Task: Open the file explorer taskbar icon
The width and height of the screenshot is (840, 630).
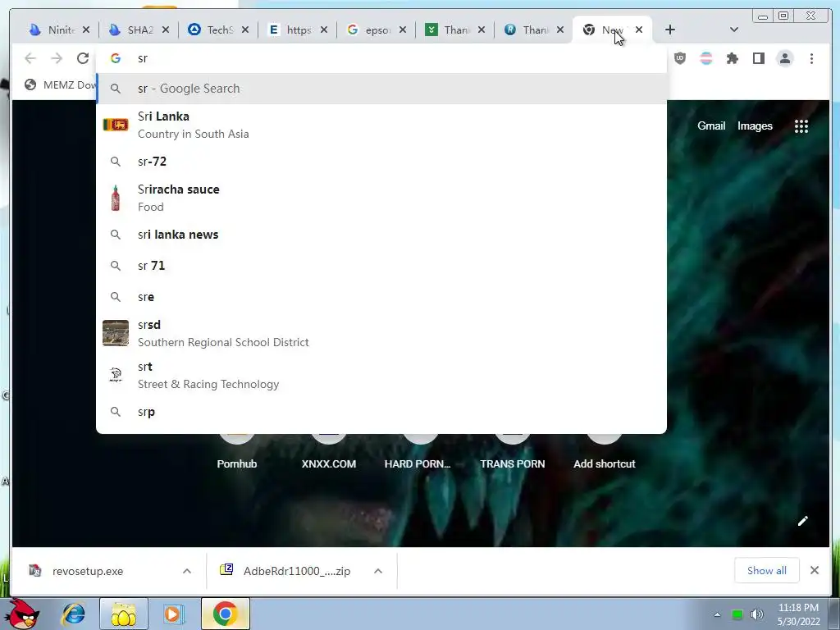Action: (124, 614)
